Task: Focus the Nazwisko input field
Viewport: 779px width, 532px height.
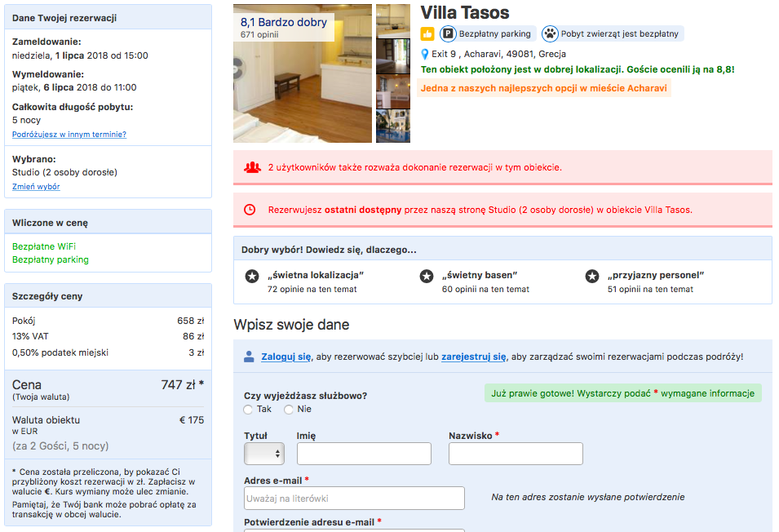Action: pyautogui.click(x=516, y=454)
